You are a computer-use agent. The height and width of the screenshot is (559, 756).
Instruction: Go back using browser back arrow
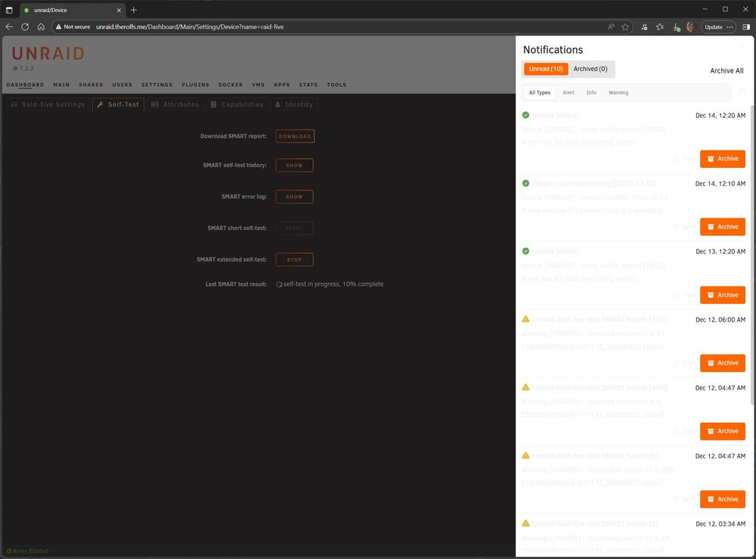click(x=9, y=27)
